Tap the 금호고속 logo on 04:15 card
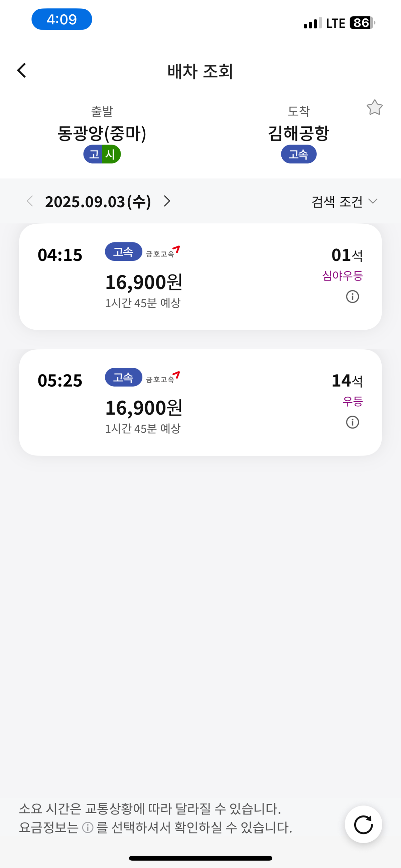Screen dimensions: 401x868 pyautogui.click(x=163, y=252)
